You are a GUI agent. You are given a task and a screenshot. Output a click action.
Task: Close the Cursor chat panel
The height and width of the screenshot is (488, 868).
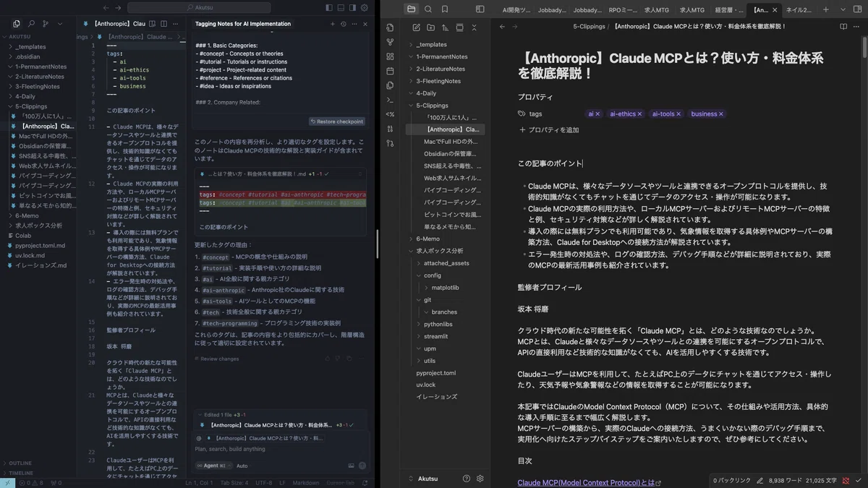365,24
